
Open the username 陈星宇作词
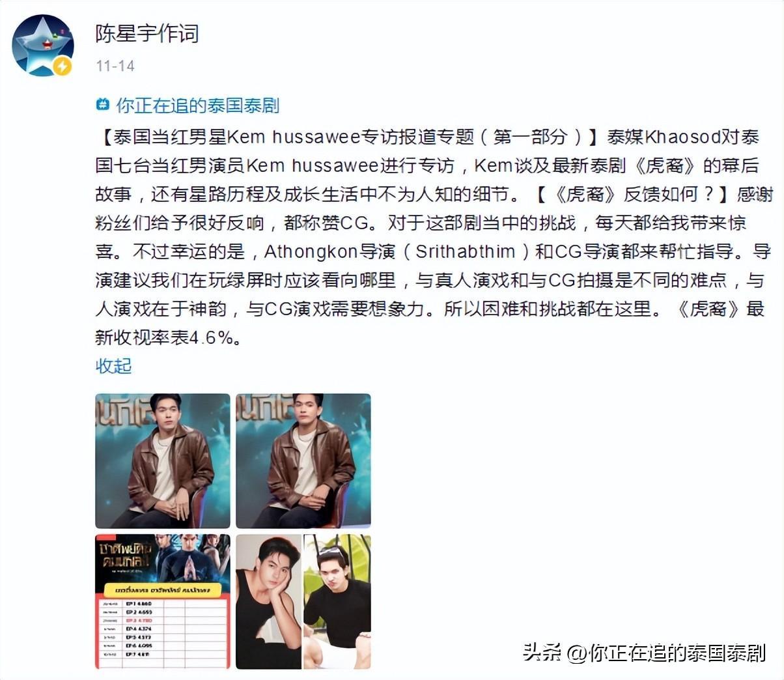click(147, 33)
